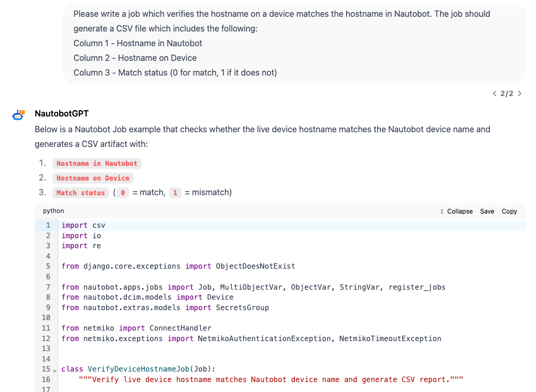Click the 'register_jobs' import name

click(417, 288)
